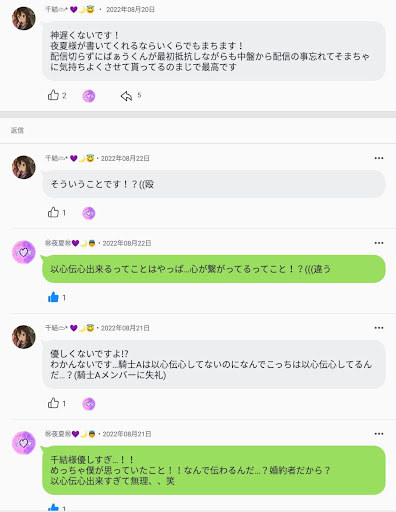Open the more options menu for そういうことです reply
Screen dimensions: 396x512
379,158
